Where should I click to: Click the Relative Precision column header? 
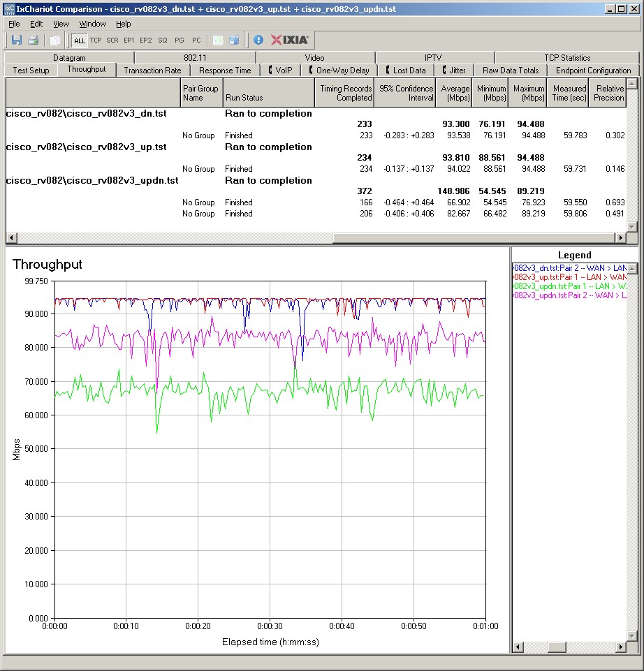[608, 93]
